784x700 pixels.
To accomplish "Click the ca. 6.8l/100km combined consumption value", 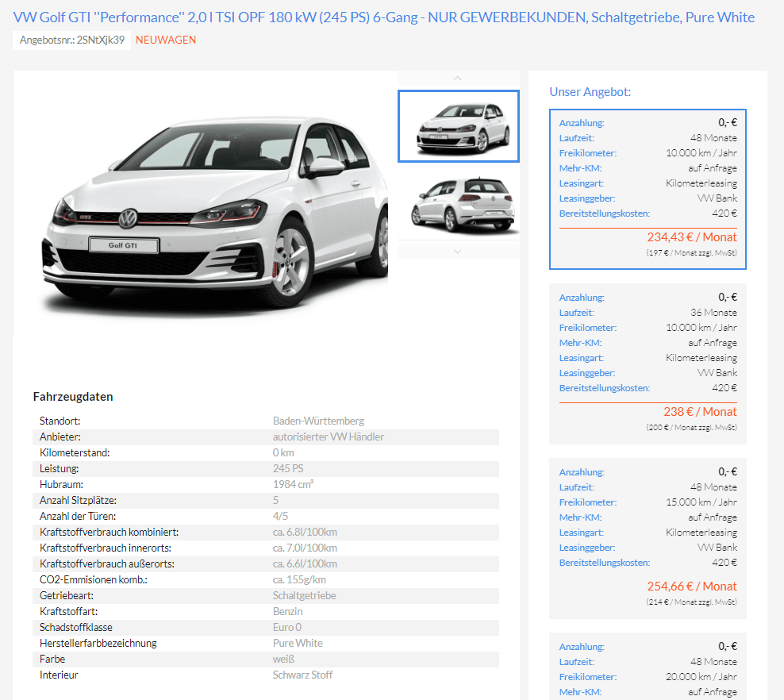I will [x=305, y=532].
